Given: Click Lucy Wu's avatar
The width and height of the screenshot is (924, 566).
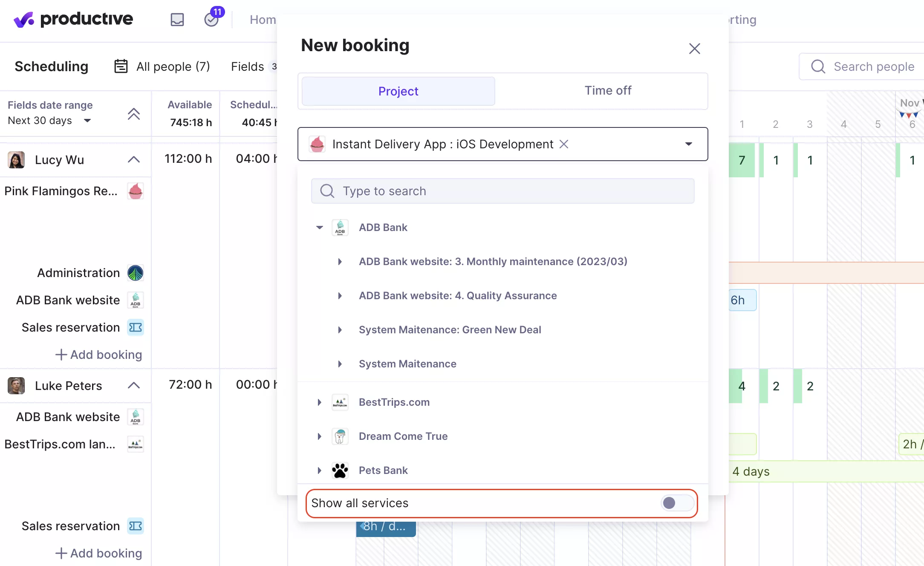Looking at the screenshot, I should (x=16, y=160).
